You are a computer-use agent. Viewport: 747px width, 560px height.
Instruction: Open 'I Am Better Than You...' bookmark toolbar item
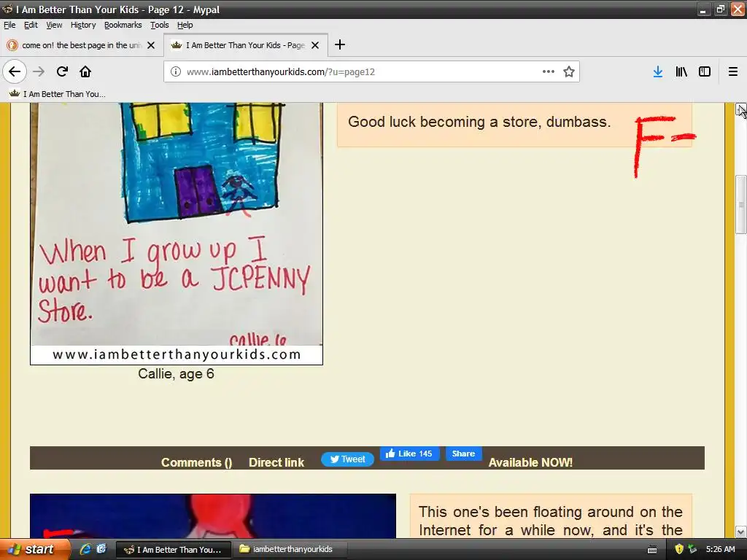coord(58,94)
